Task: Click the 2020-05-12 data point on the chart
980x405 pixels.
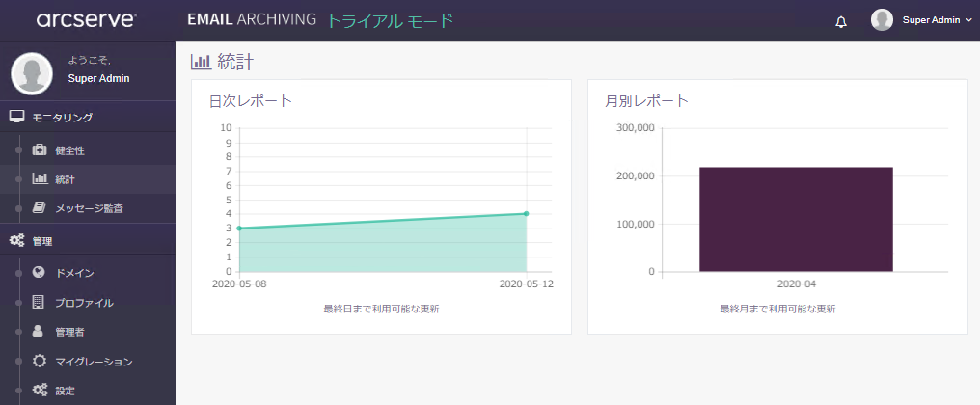Action: [527, 214]
